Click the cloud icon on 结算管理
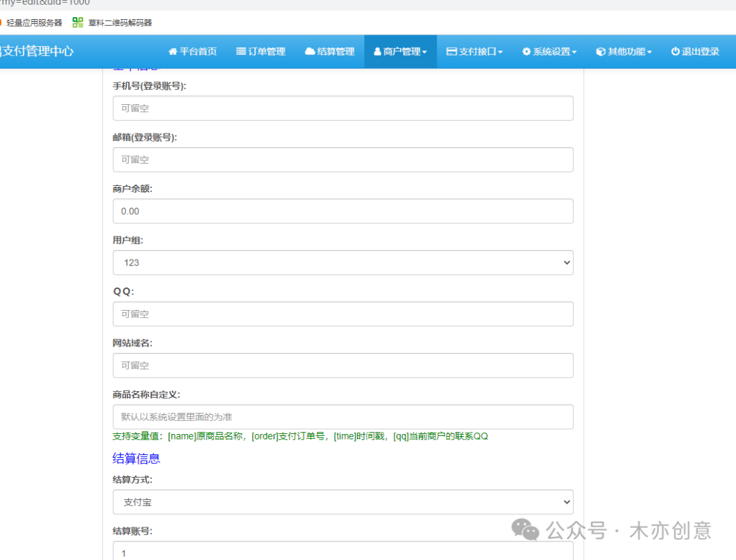 pyautogui.click(x=311, y=51)
